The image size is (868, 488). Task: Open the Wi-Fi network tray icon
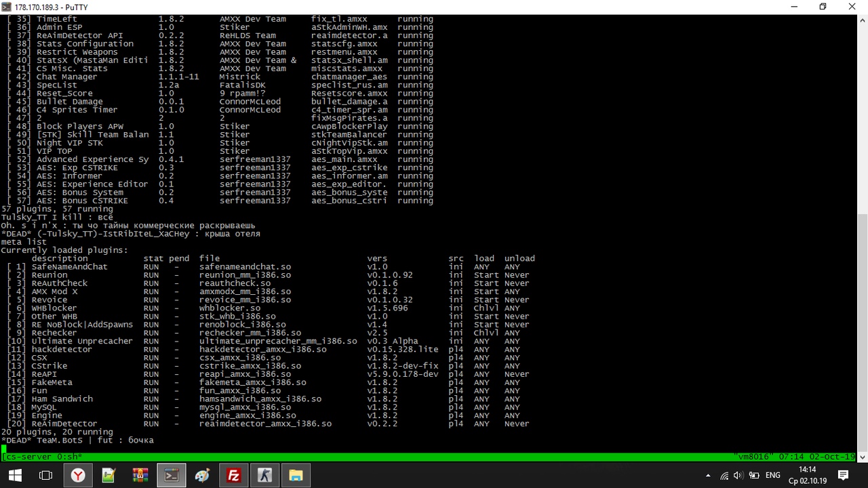[724, 476]
